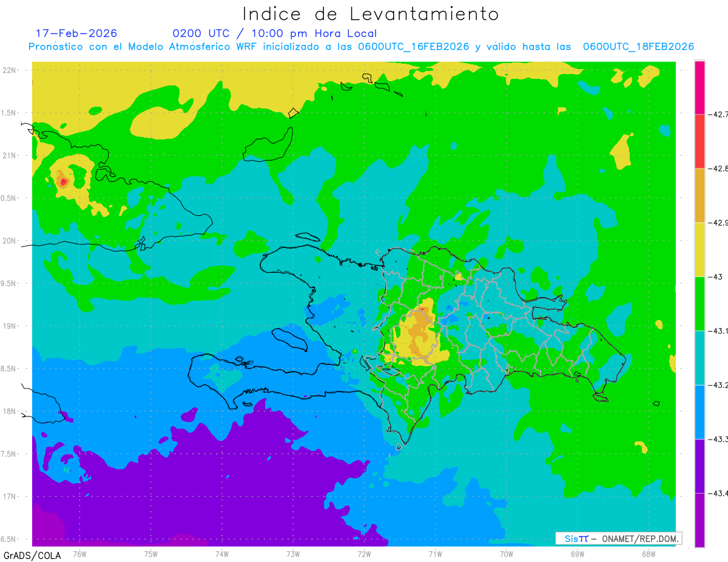Click the legend value '-43.2'
This screenshot has width=728, height=562.
719,385
